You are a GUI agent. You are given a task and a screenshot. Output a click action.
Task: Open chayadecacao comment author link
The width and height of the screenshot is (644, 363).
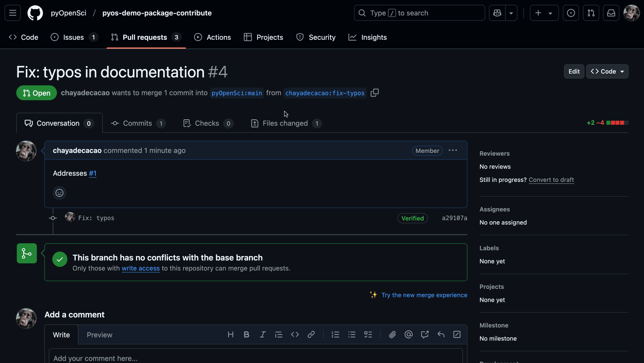(x=77, y=151)
